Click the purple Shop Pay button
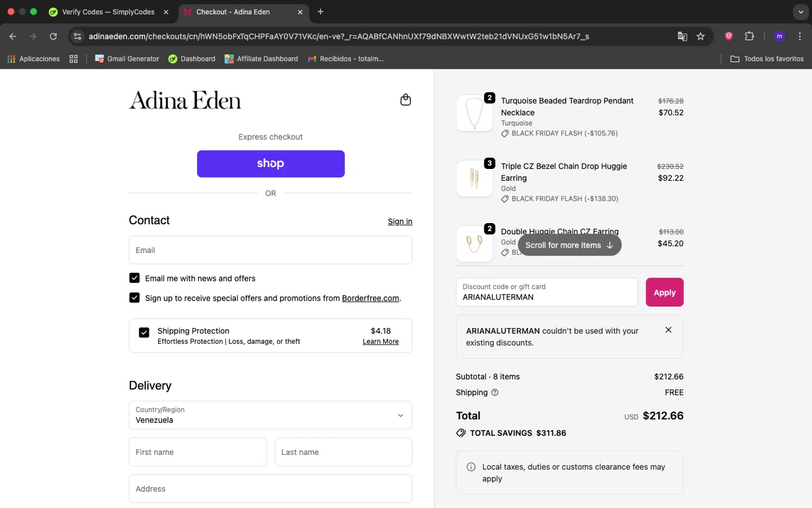The width and height of the screenshot is (812, 508). tap(271, 164)
